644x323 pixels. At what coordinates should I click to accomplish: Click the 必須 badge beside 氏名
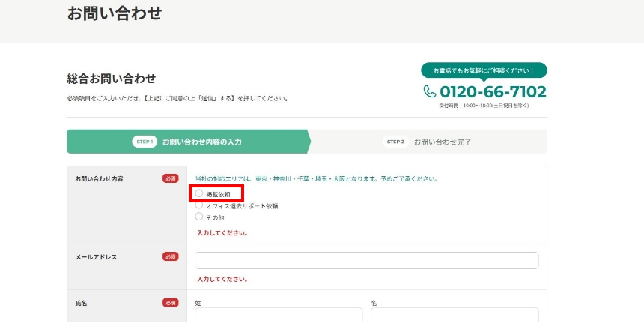tap(171, 303)
